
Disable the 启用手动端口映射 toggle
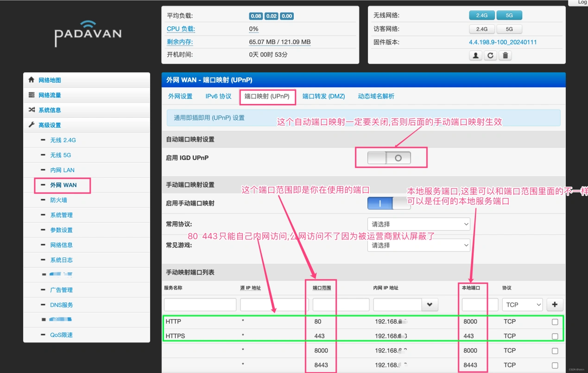389,203
